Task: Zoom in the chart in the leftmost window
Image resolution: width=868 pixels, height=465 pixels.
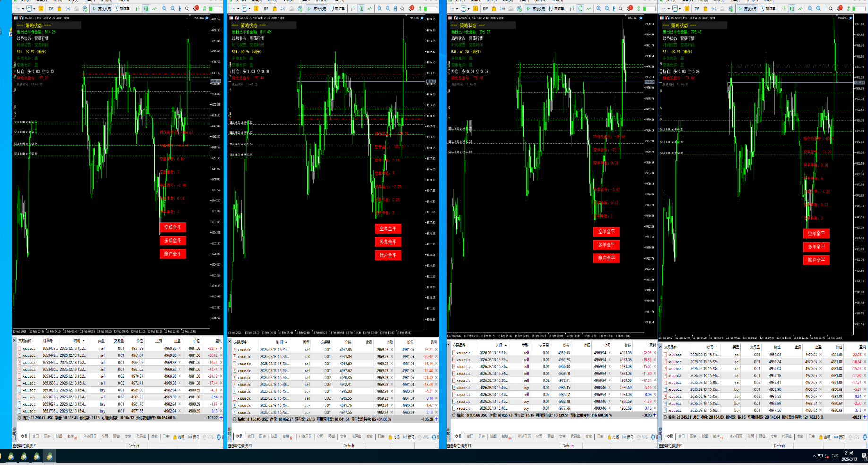Action: click(x=164, y=8)
